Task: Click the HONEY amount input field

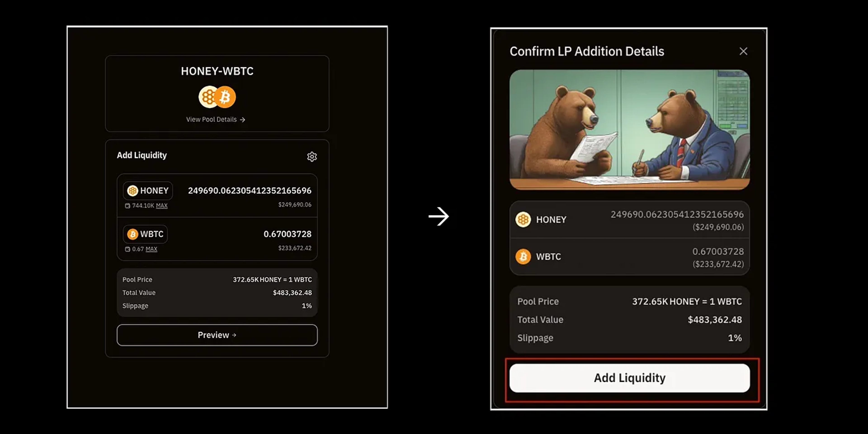Action: point(250,191)
